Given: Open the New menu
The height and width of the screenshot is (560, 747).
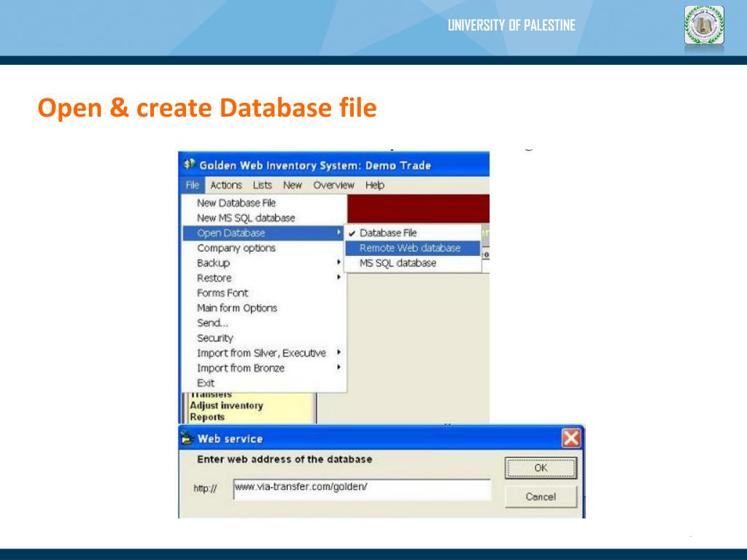Looking at the screenshot, I should tap(293, 185).
